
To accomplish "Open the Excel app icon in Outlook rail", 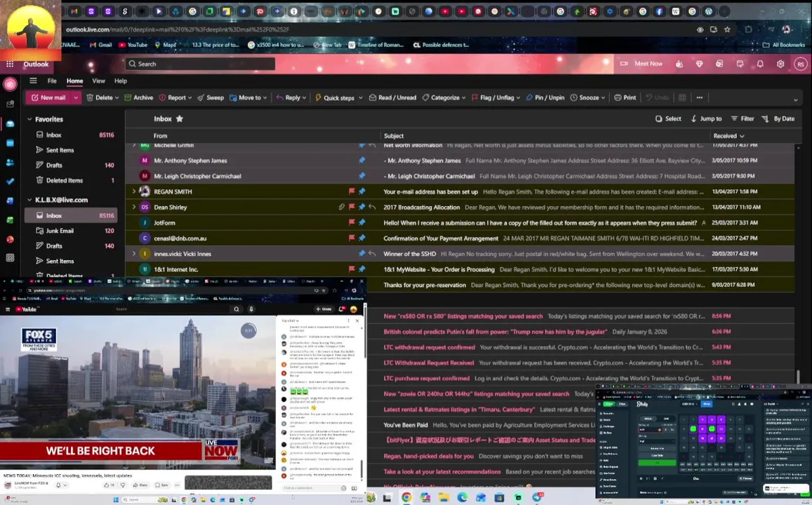I will [x=10, y=220].
